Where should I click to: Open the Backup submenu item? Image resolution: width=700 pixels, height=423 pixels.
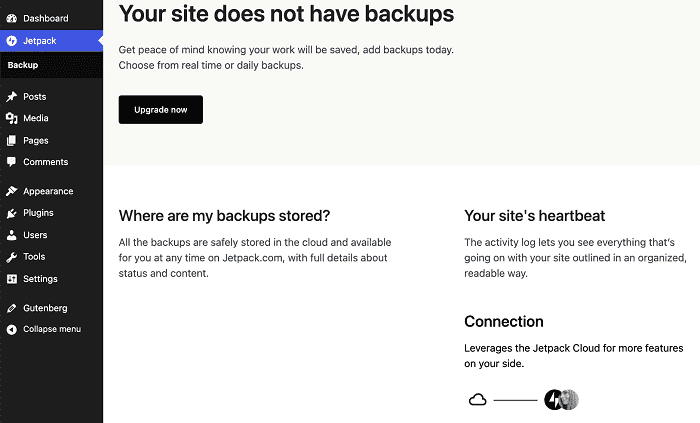point(23,65)
